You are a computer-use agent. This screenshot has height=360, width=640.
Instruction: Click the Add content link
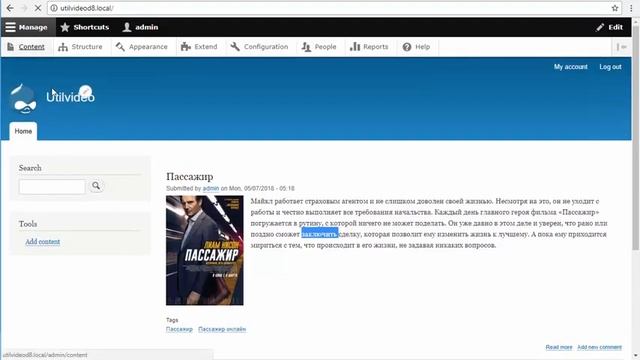point(42,242)
